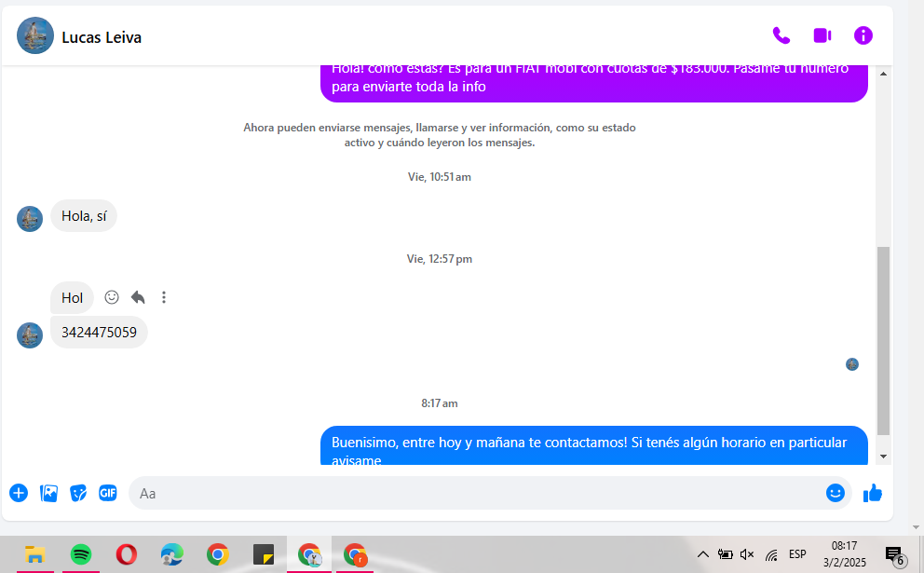Click the "Hola, sí" message bubble
Image resolution: width=924 pixels, height=573 pixels.
coord(84,216)
